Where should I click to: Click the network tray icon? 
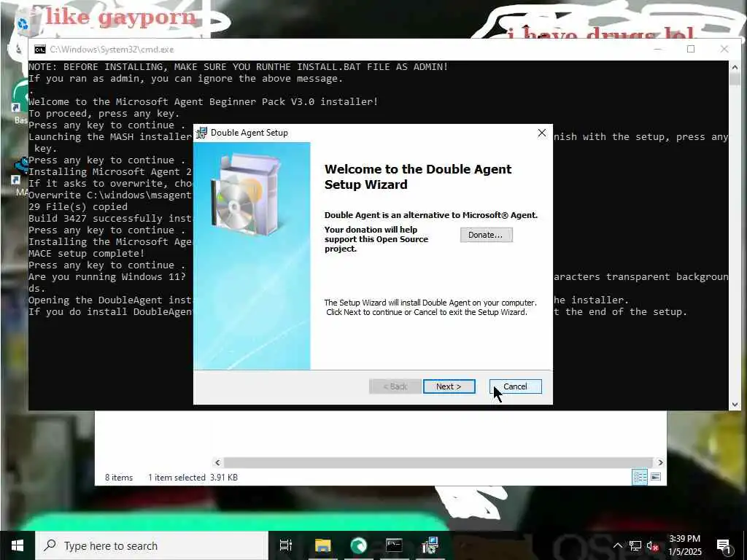tap(635, 545)
